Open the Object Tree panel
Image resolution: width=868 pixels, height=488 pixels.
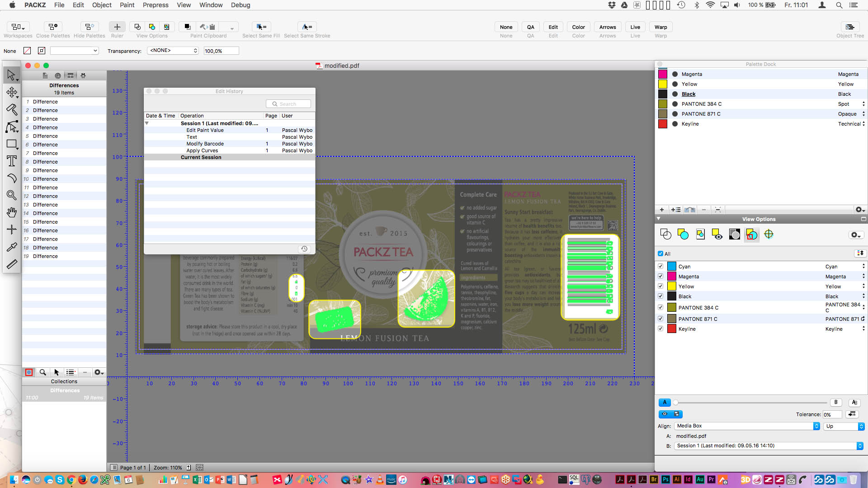[x=850, y=27]
